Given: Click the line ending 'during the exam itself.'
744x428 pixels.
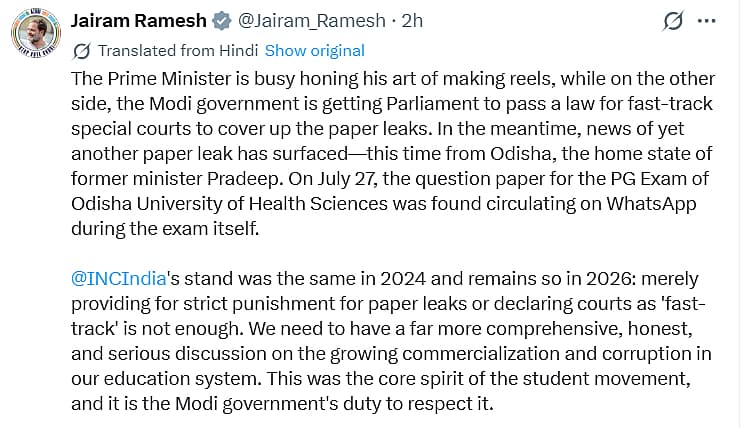Looking at the screenshot, I should click(165, 229).
